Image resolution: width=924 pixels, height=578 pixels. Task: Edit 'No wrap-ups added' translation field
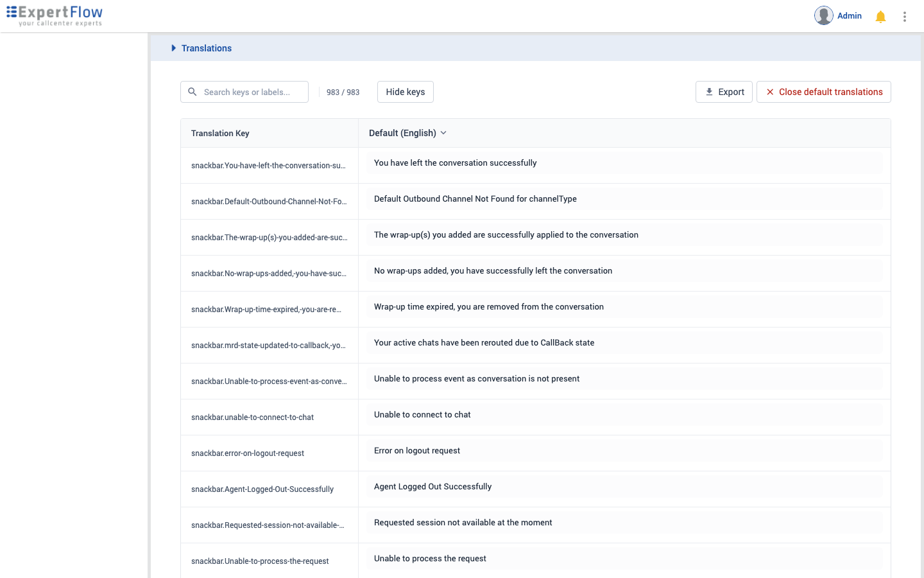624,271
